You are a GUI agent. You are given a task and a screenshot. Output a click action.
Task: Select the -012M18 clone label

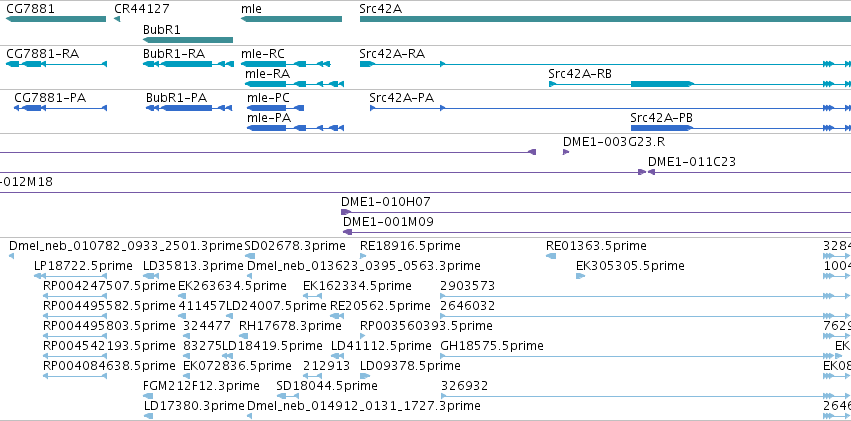(27, 182)
